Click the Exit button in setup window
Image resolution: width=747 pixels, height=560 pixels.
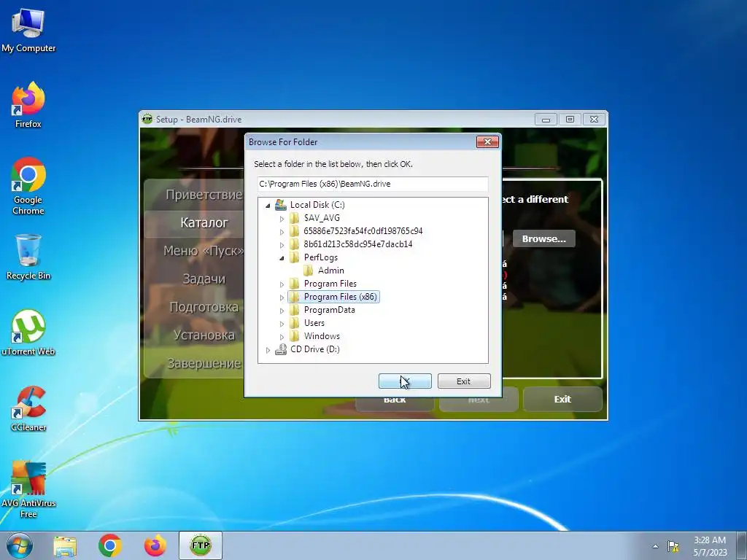(562, 399)
